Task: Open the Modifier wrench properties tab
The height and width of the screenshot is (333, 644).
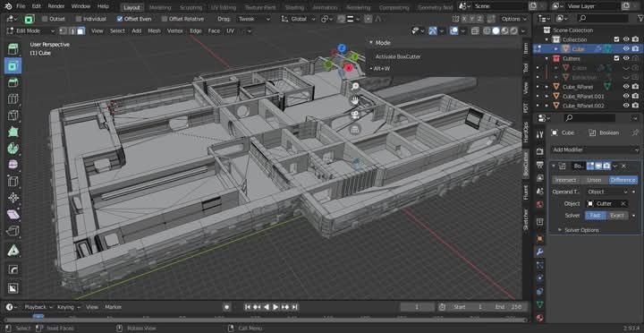Action: coord(539,252)
